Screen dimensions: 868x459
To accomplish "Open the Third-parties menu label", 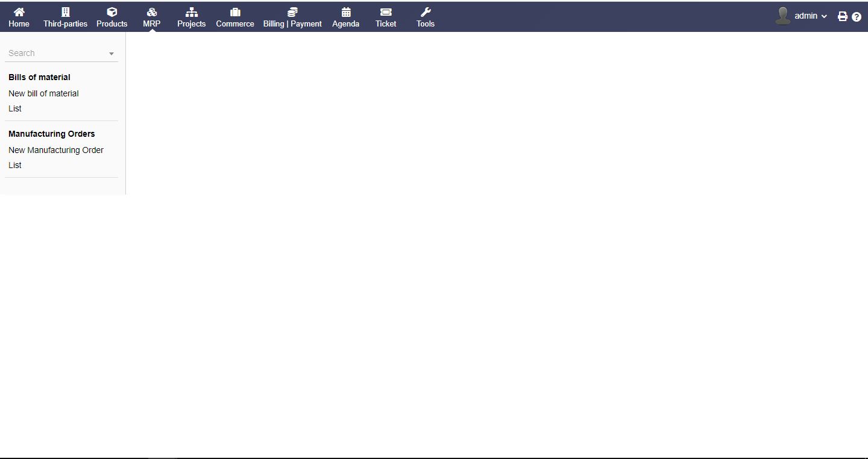I will pyautogui.click(x=66, y=24).
